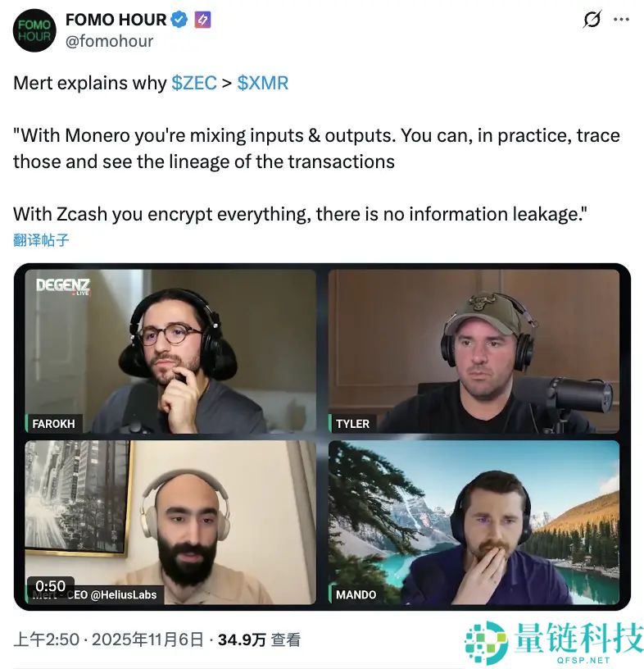
Task: Click the blue verified checkmark badge
Action: tap(179, 20)
